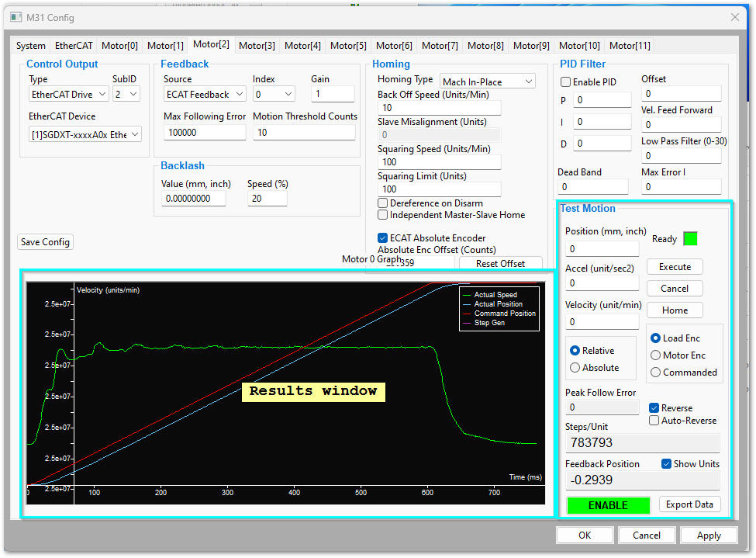Click the Backlash Value input field
The width and height of the screenshot is (756, 558).
193,199
